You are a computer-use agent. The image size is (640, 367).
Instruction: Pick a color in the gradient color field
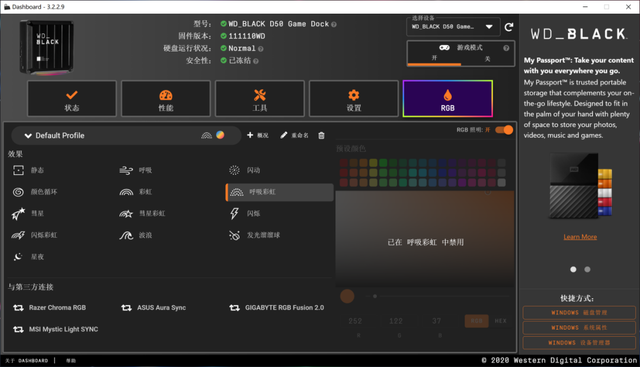click(425, 238)
